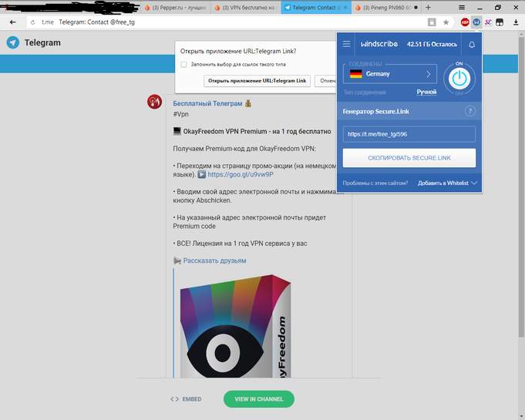Click 'СКОПИРОВАТЬ SECURE.LINK' button

pyautogui.click(x=409, y=158)
